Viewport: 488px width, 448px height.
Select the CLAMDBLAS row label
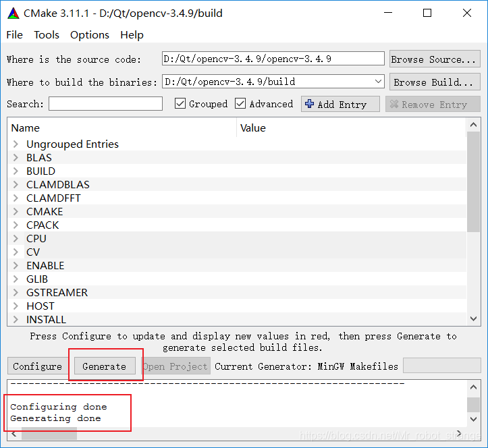coord(58,184)
